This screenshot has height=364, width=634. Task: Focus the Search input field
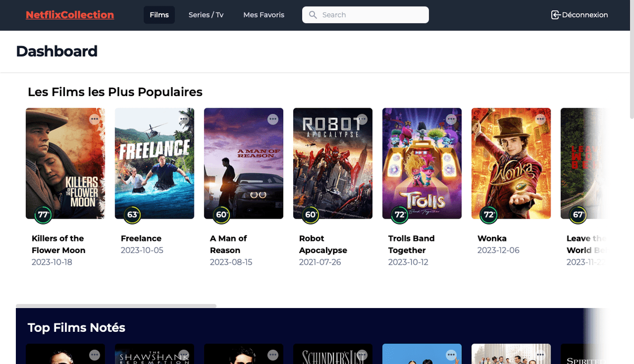[366, 15]
